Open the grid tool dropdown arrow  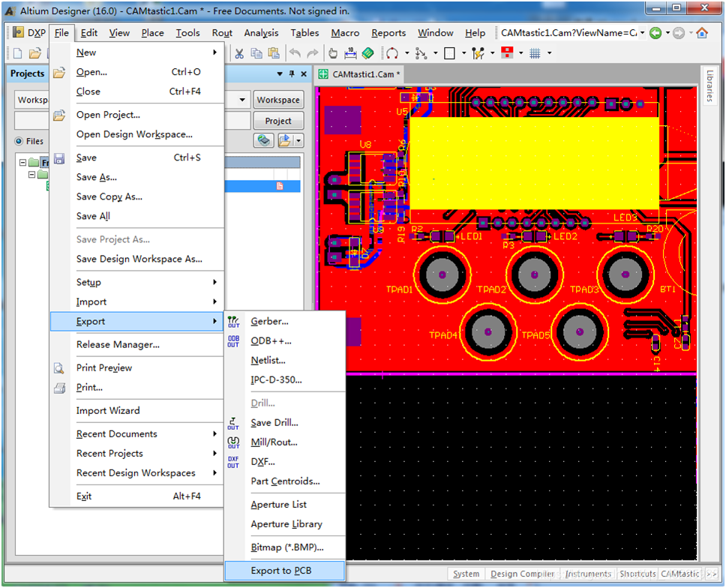(550, 53)
